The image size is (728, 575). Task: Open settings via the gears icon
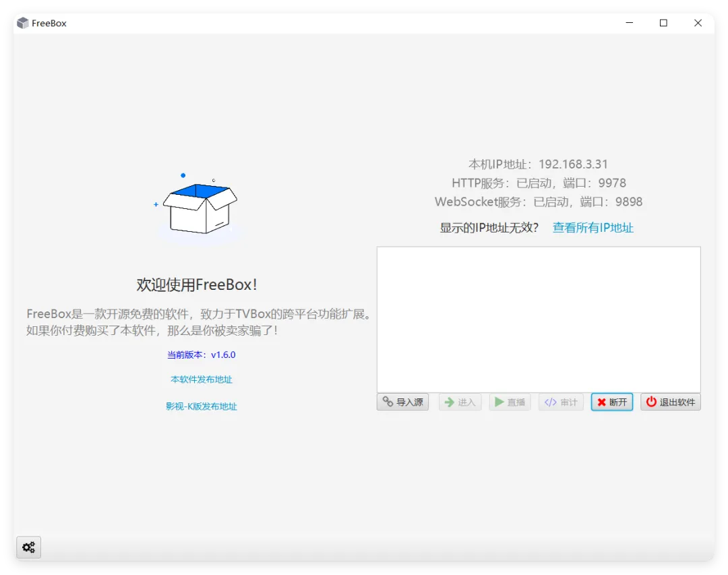click(x=29, y=547)
